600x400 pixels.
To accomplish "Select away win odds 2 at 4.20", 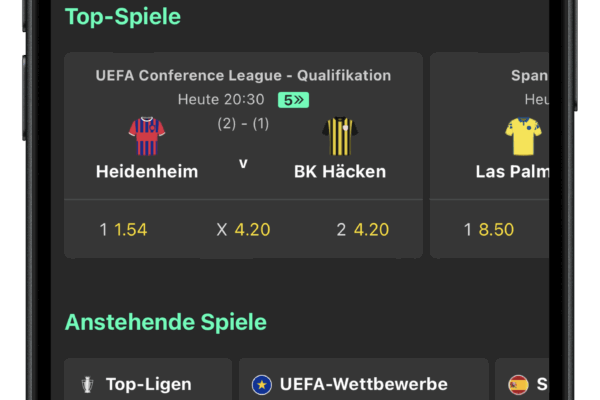I will 363,230.
